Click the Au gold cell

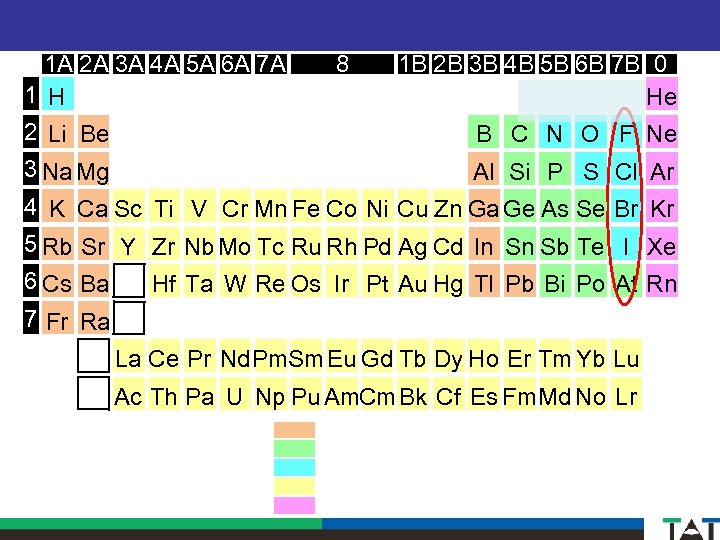412,281
